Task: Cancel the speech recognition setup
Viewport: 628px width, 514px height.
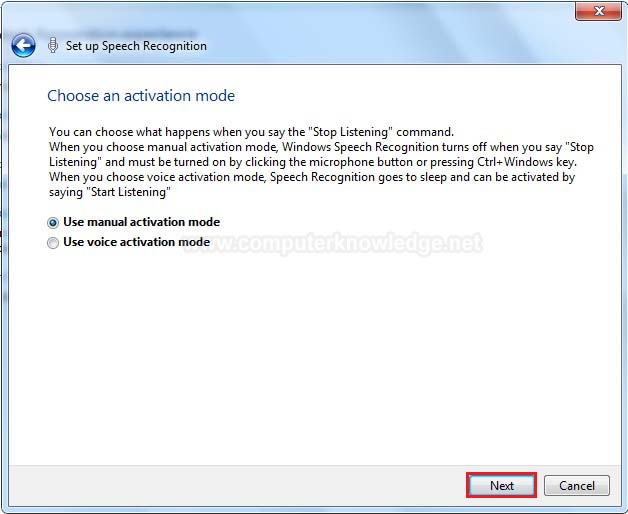Action: coord(577,486)
